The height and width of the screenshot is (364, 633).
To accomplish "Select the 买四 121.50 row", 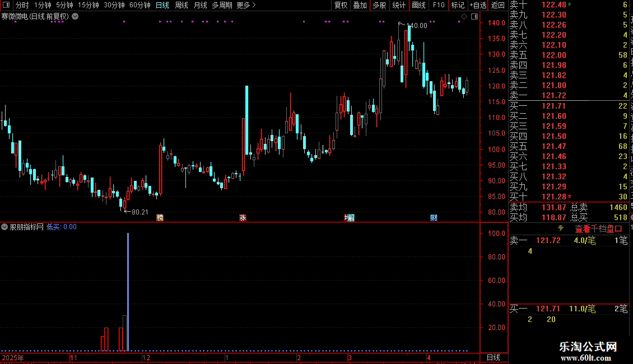I will tap(569, 137).
